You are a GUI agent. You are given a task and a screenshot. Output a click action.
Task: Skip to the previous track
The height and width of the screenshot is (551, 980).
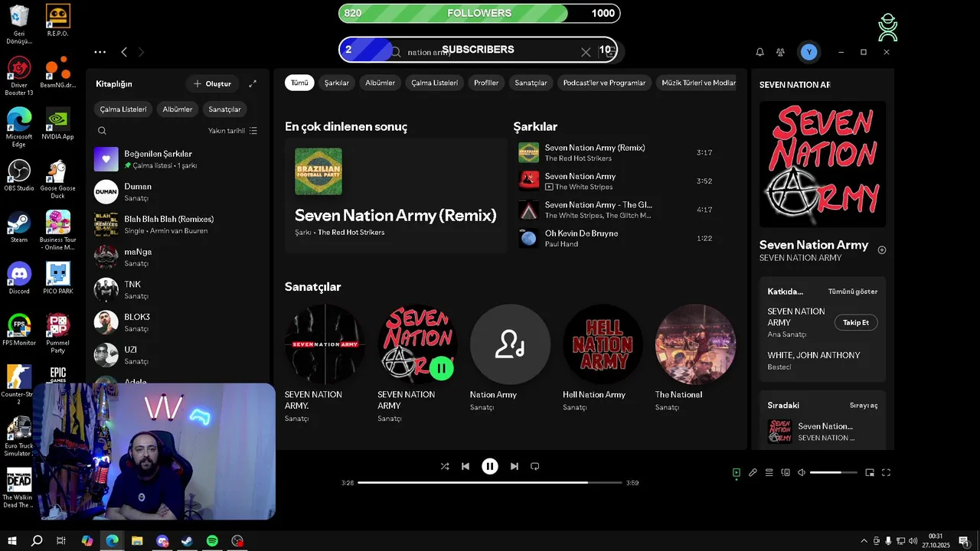(x=465, y=466)
